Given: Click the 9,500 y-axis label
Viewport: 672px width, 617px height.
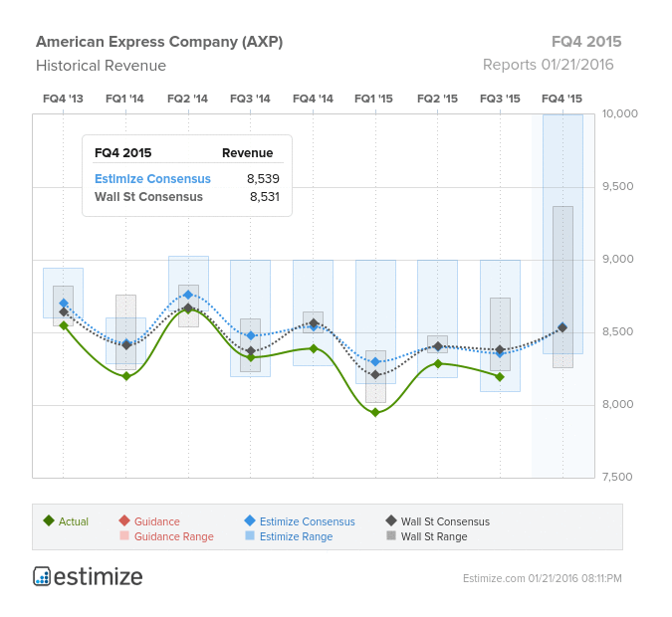Looking at the screenshot, I should [x=617, y=186].
